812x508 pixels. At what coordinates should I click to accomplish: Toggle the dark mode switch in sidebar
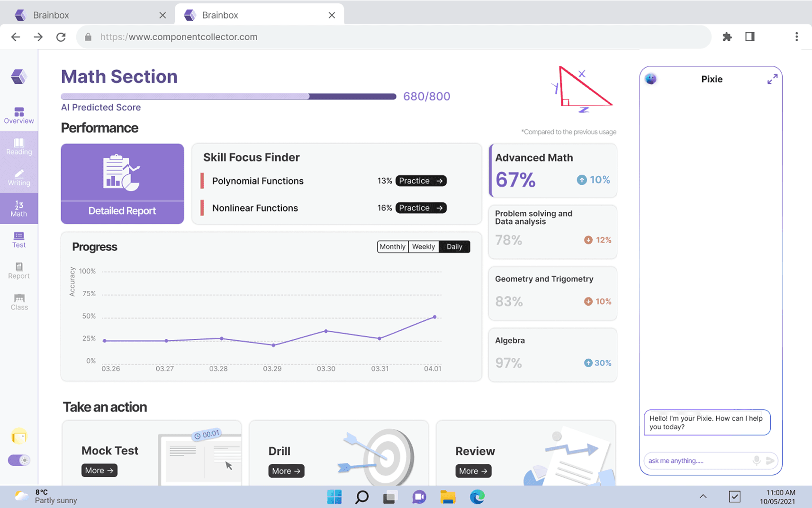pos(19,460)
